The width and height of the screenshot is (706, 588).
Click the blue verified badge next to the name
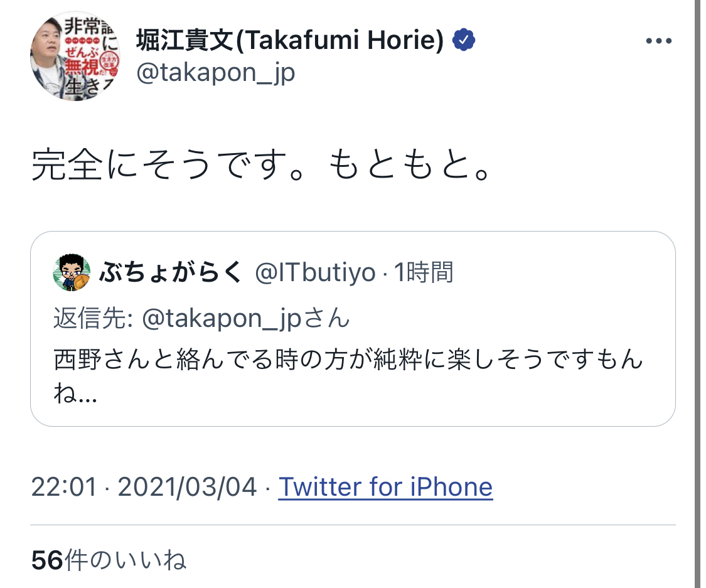pyautogui.click(x=463, y=39)
